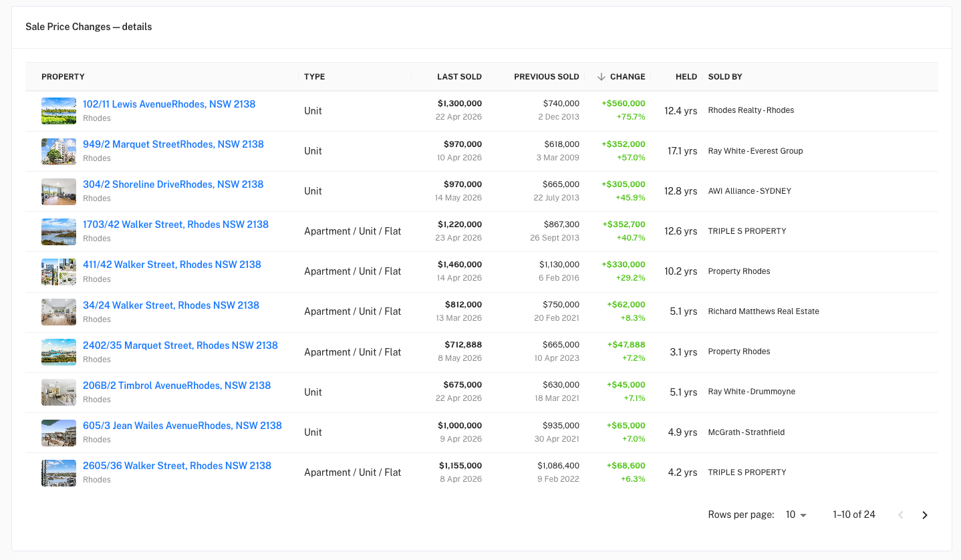Click Ray White - Drummoyne agency text

(x=752, y=392)
